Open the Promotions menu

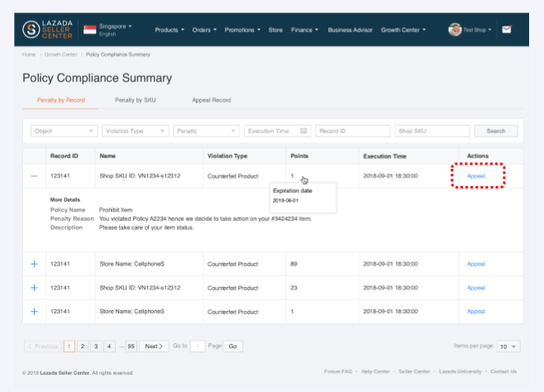pos(242,30)
